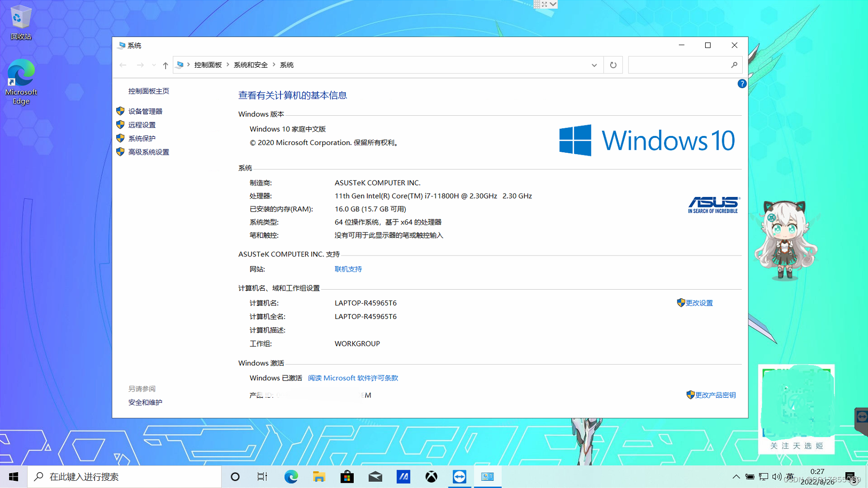The image size is (868, 488).
Task: Click the desktop chibi character widget
Action: tap(785, 240)
